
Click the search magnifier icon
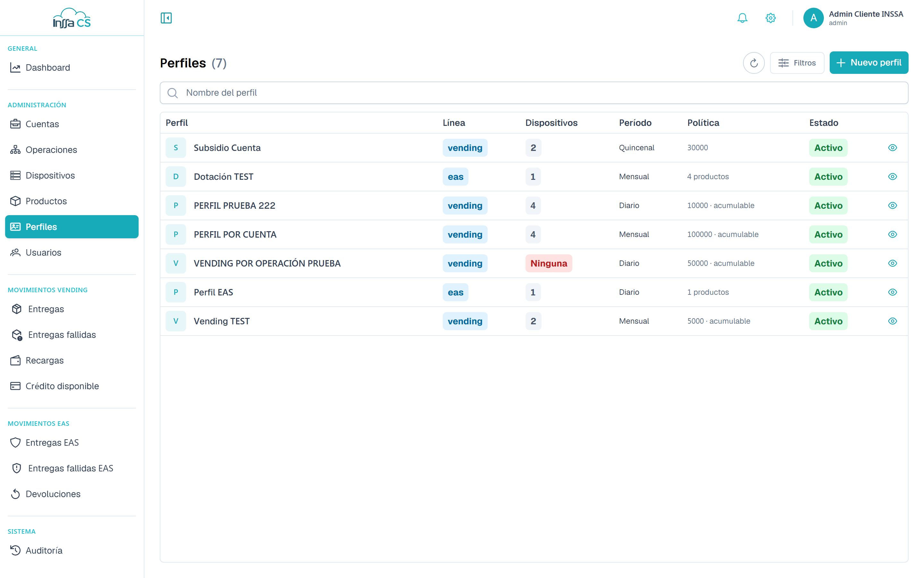point(173,93)
